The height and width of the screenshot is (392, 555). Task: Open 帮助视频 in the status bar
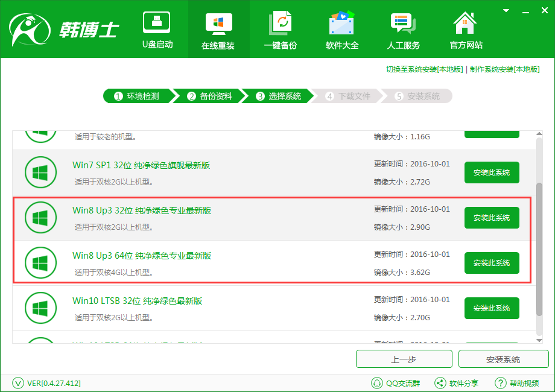516,383
